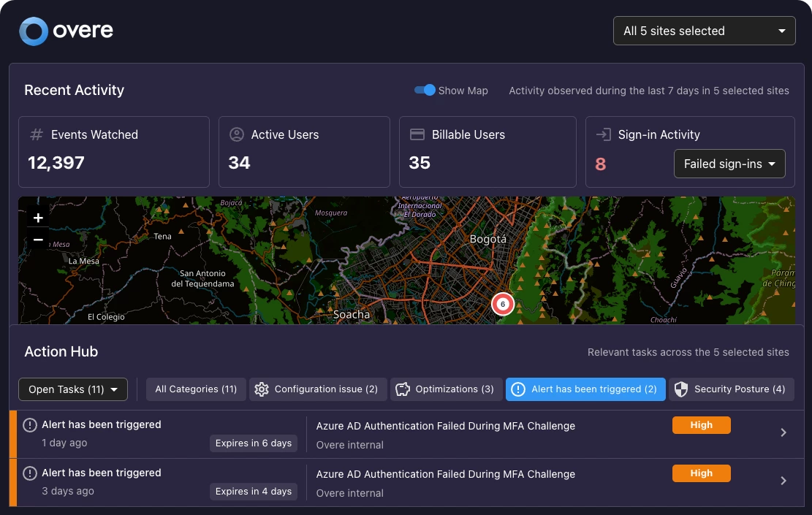This screenshot has height=515, width=812.
Task: Open the Billable Users card
Action: 487,152
